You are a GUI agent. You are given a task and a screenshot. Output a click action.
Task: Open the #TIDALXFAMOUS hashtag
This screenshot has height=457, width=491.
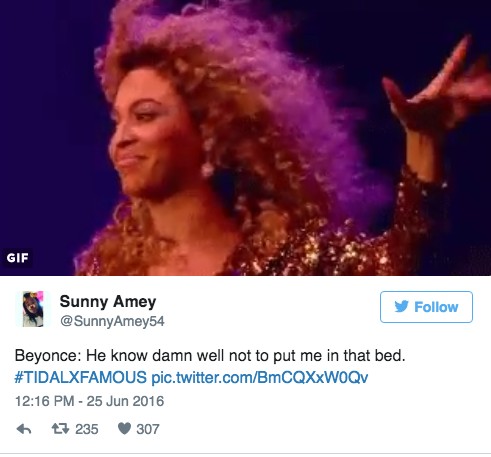81,377
